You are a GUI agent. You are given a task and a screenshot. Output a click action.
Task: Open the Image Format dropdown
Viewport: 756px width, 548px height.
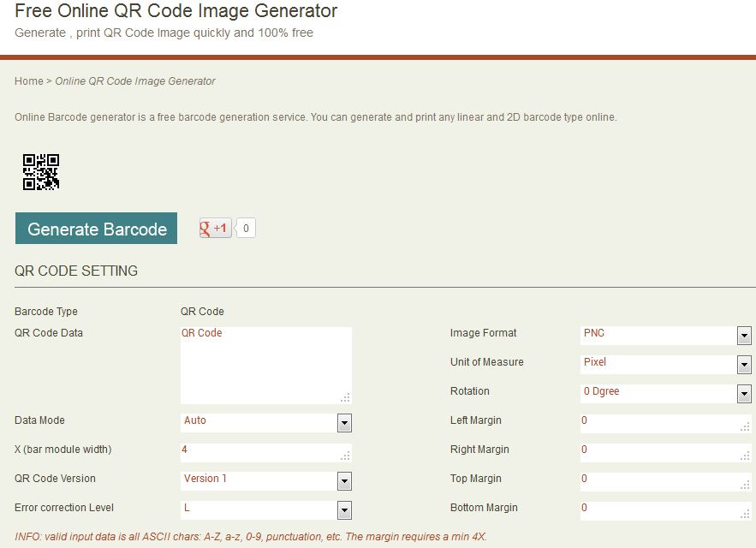point(743,336)
